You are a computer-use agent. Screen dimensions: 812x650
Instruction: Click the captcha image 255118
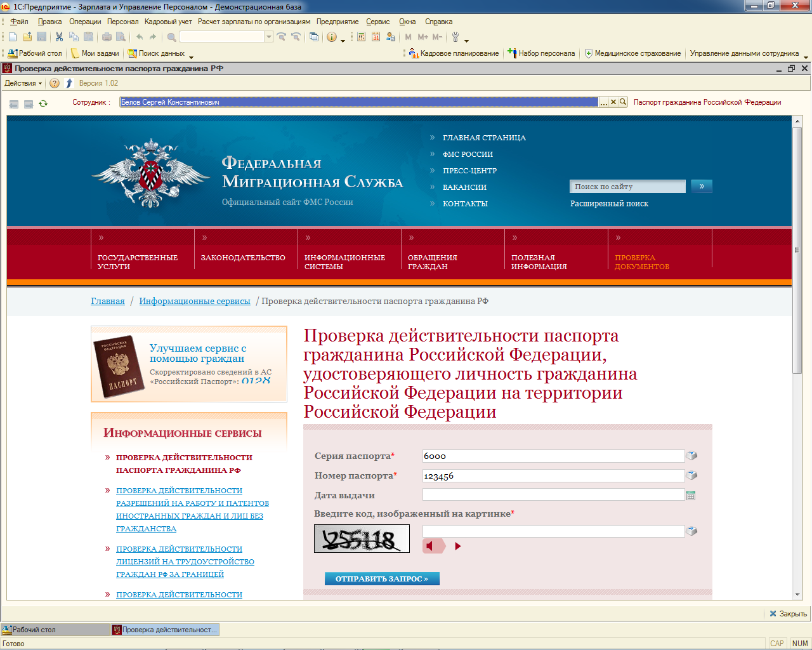[x=362, y=539]
